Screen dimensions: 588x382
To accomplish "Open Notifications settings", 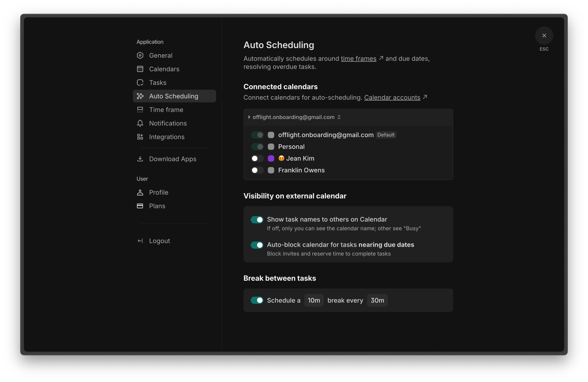I will (x=175, y=123).
